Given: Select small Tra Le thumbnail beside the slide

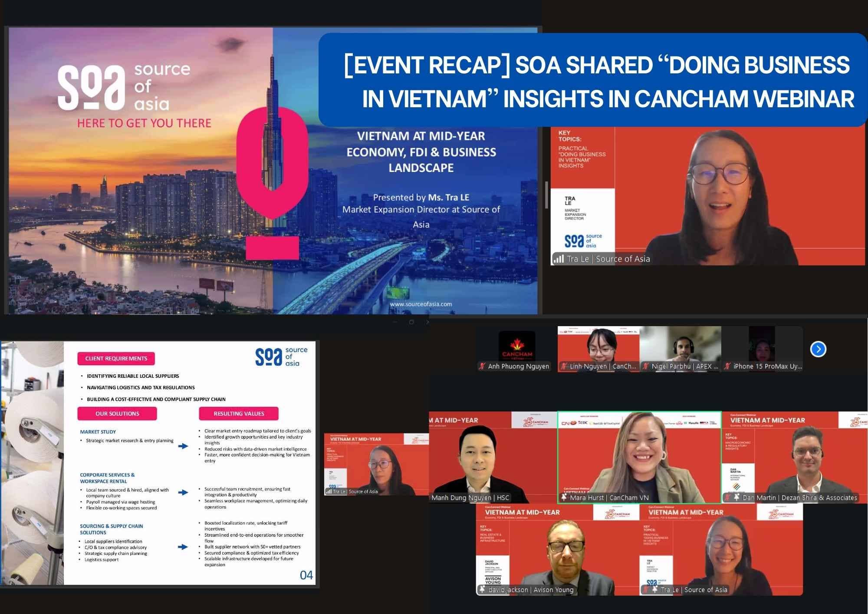Looking at the screenshot, I should tap(376, 464).
